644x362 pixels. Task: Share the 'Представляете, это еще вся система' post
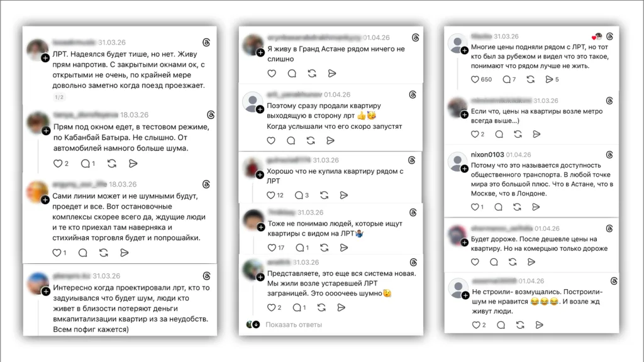coord(341,307)
